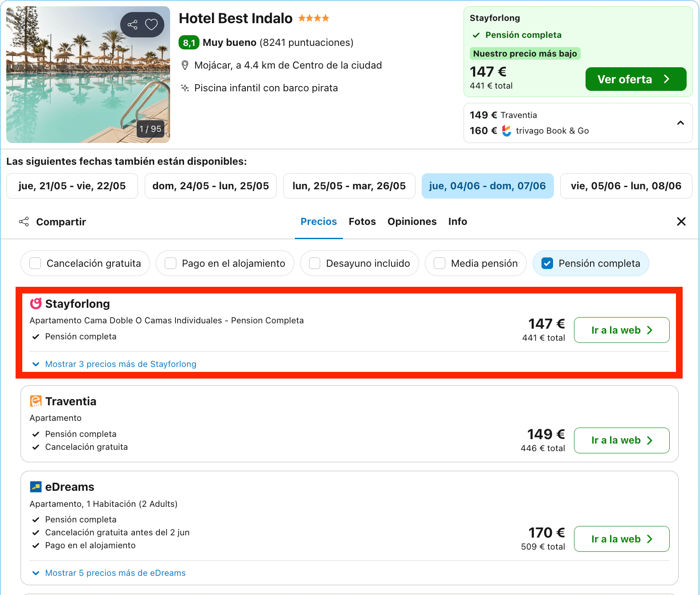
Task: Open the hotel pool photo gallery
Action: pos(88,74)
